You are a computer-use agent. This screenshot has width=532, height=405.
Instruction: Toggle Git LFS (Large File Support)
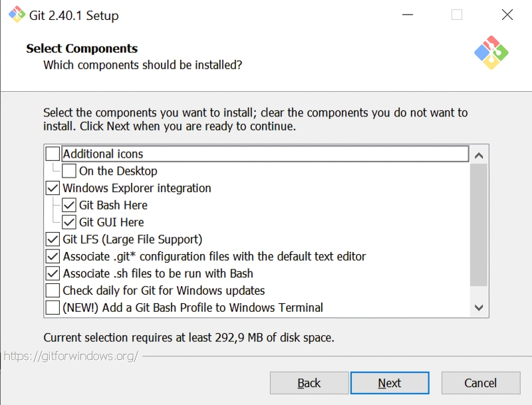53,239
